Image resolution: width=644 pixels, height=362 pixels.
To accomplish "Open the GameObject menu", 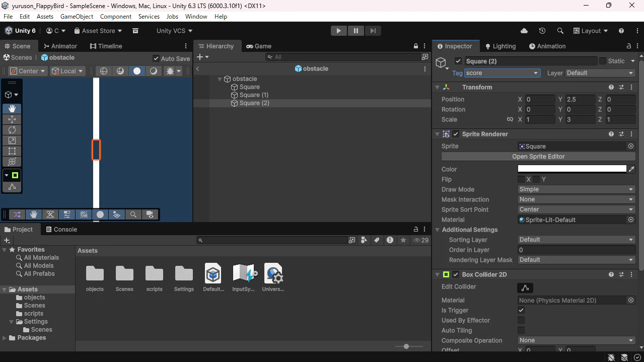I will pos(77,17).
